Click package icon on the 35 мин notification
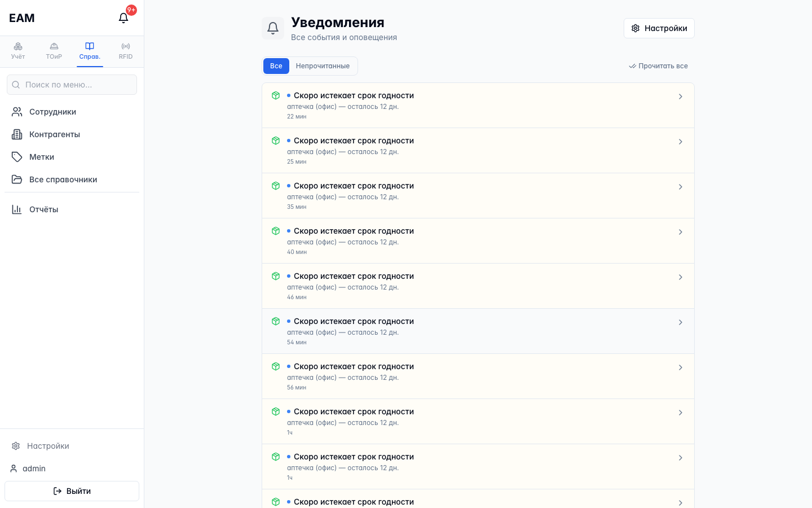 point(276,186)
